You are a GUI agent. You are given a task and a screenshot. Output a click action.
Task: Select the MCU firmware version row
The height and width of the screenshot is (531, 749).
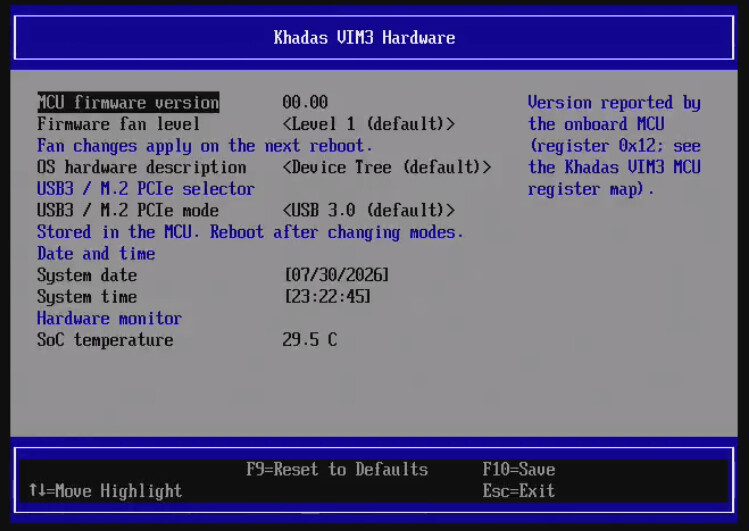128,102
